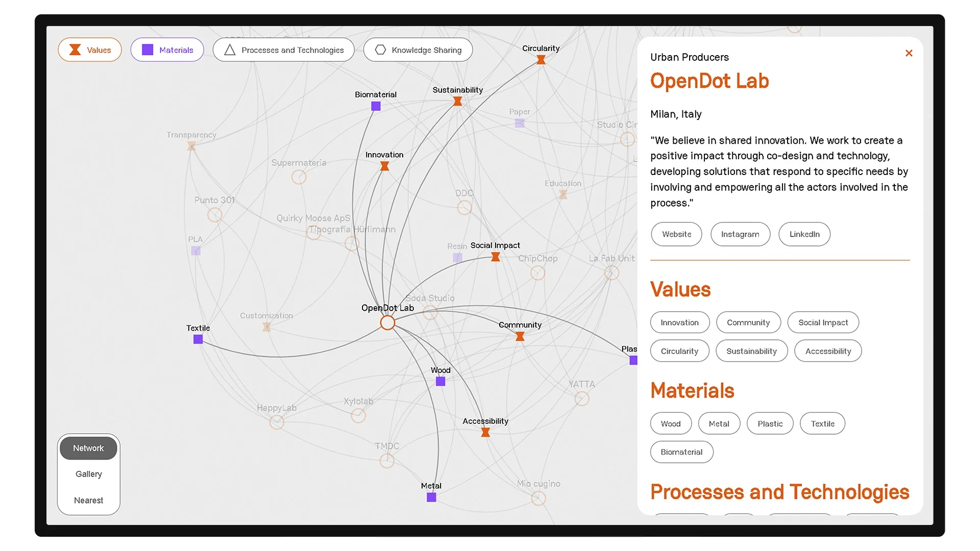980x551 pixels.
Task: Open the Website link button
Action: [676, 234]
